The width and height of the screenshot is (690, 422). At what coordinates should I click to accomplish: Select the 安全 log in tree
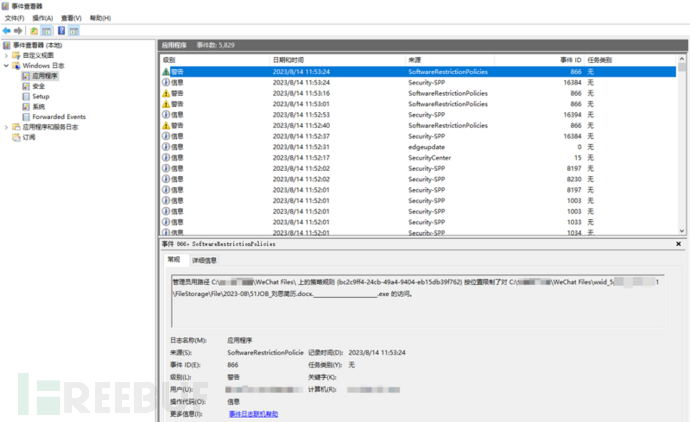point(38,86)
